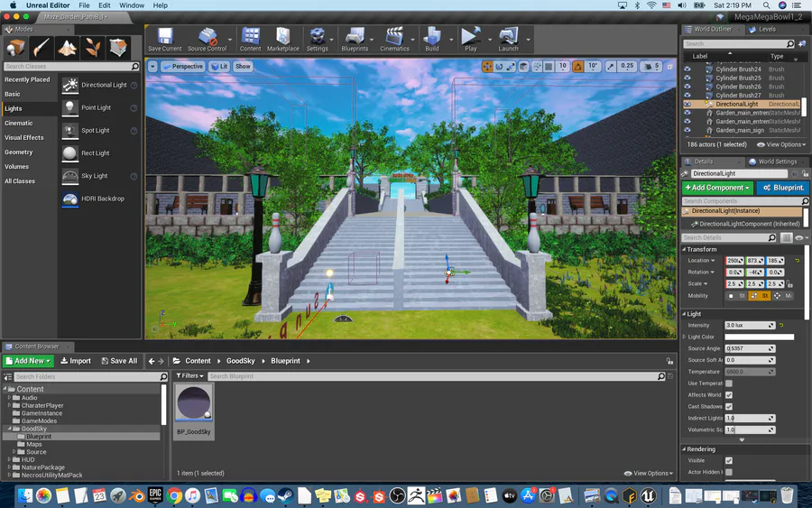Click the Blueprint button in Details
This screenshot has width=812, height=508.
pos(782,188)
